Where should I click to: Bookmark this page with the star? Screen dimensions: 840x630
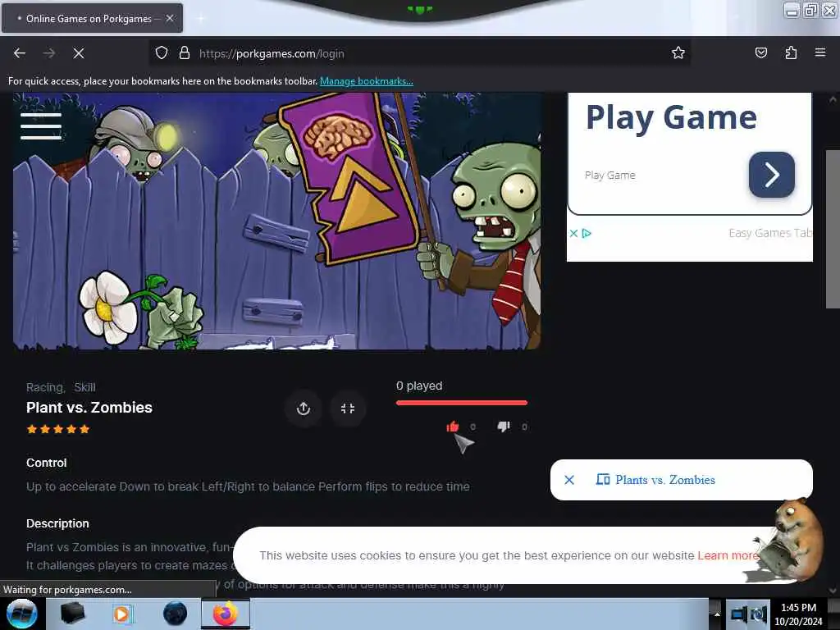point(678,52)
